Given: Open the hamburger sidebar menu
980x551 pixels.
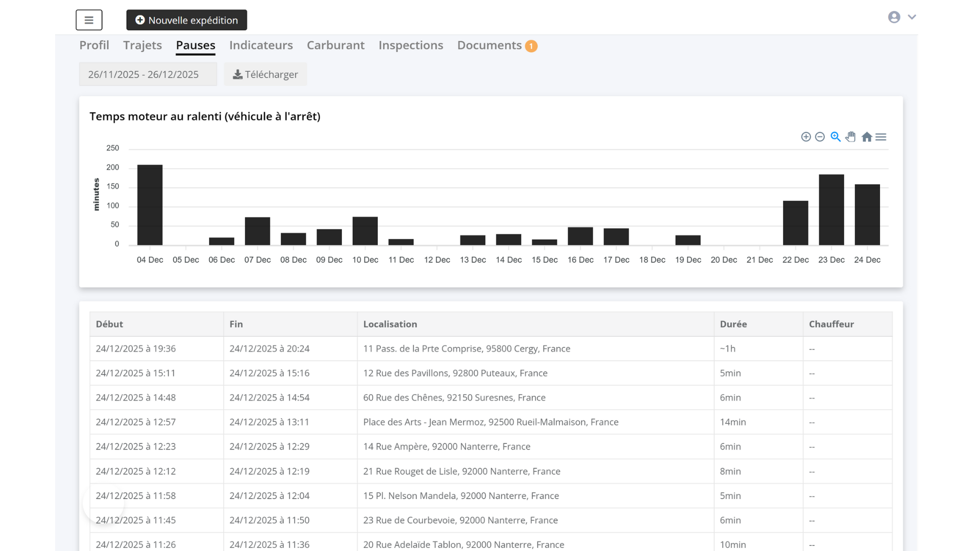Looking at the screenshot, I should [x=89, y=20].
